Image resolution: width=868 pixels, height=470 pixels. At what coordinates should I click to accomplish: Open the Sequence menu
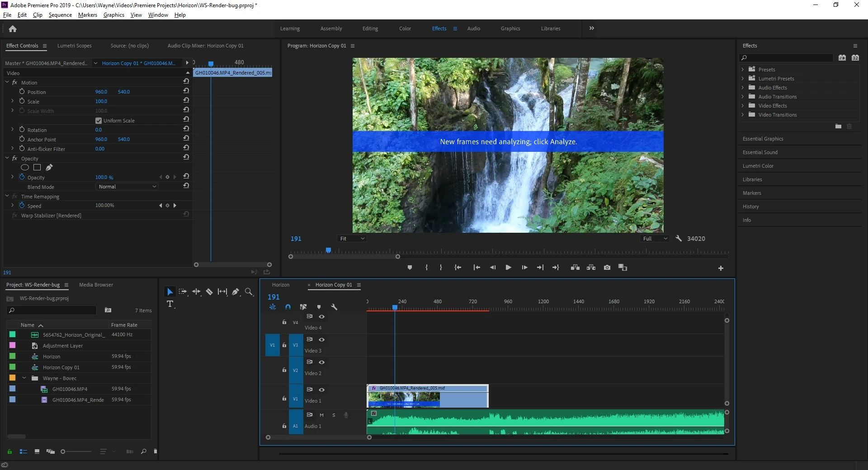point(60,15)
